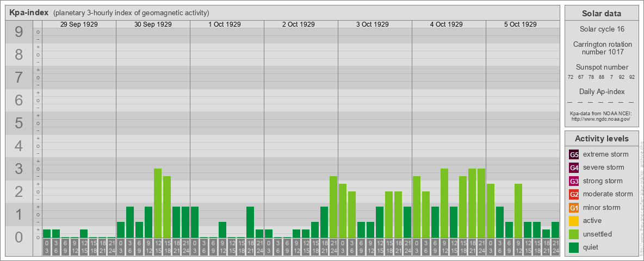Click the 'extreme storm' legend label
This screenshot has width=644, height=261.
[x=606, y=154]
